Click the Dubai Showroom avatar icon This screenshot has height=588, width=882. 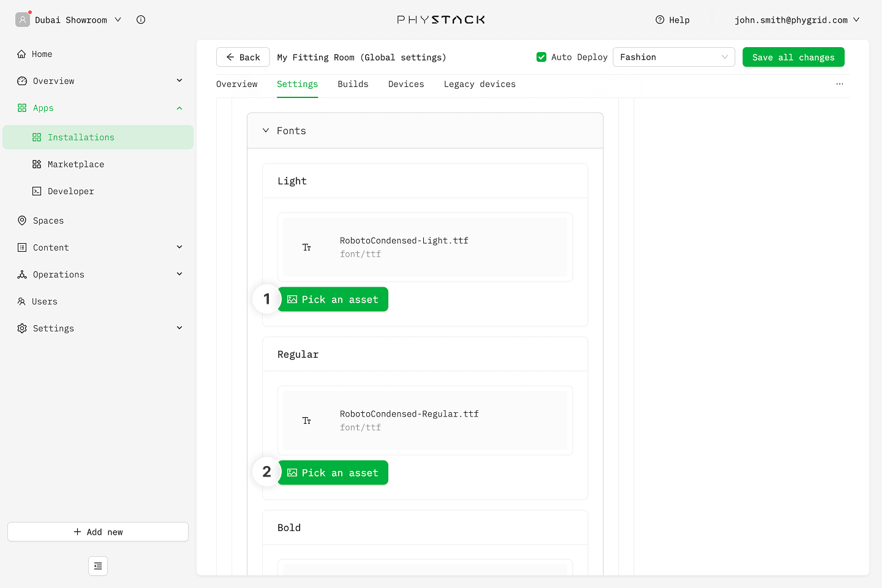pyautogui.click(x=23, y=20)
